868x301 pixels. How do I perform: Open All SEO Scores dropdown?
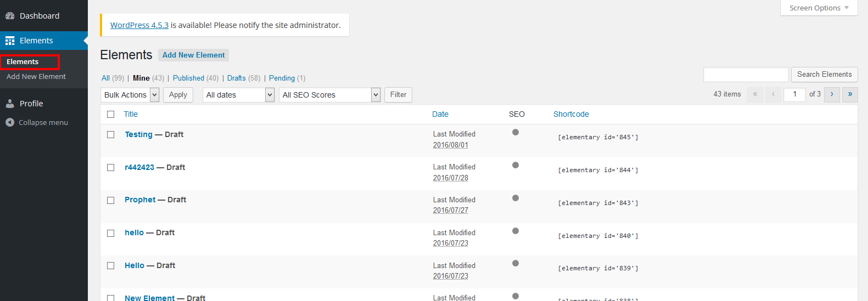coord(330,95)
